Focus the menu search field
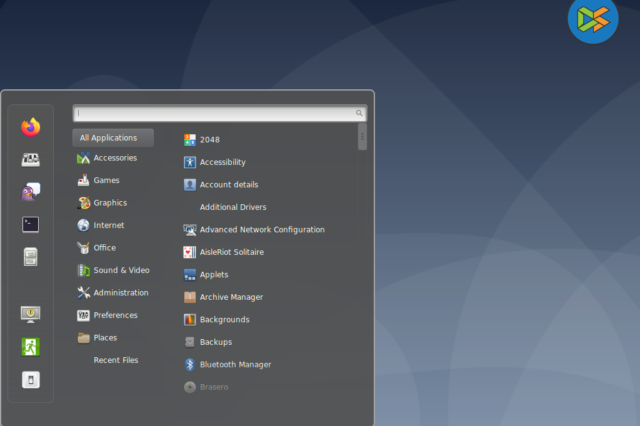The width and height of the screenshot is (640, 426). pyautogui.click(x=212, y=114)
